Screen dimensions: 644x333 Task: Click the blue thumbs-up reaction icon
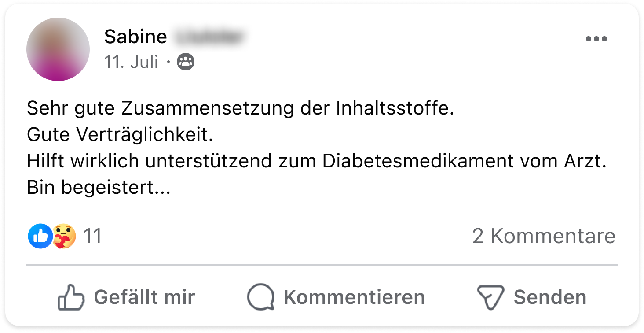(40, 236)
